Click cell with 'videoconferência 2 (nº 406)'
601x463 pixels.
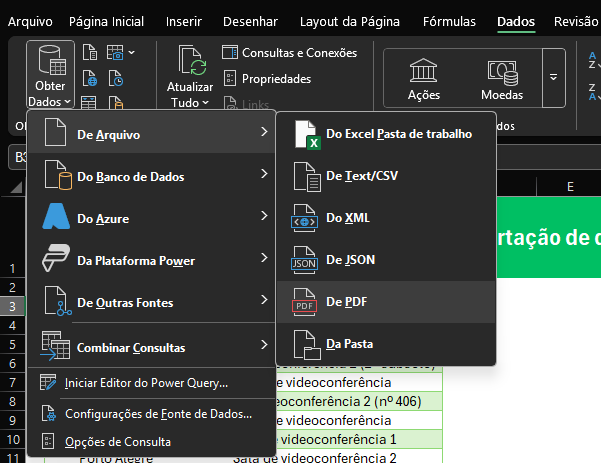[x=359, y=401]
